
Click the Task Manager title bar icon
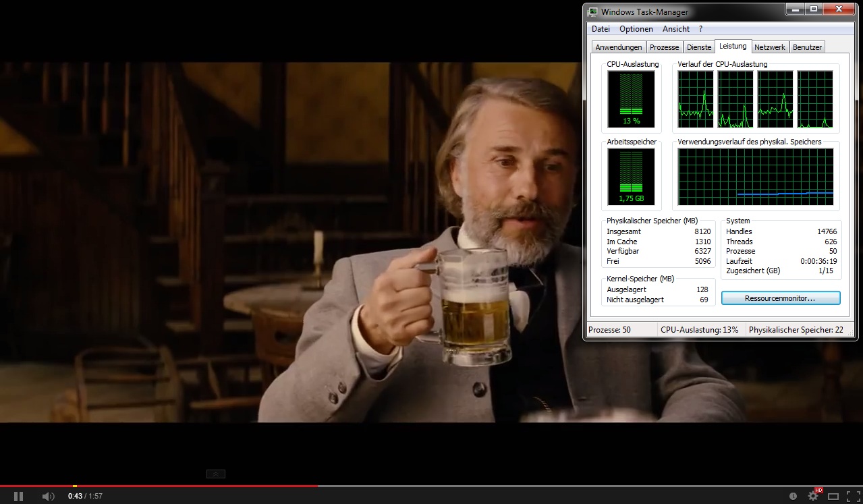(592, 11)
